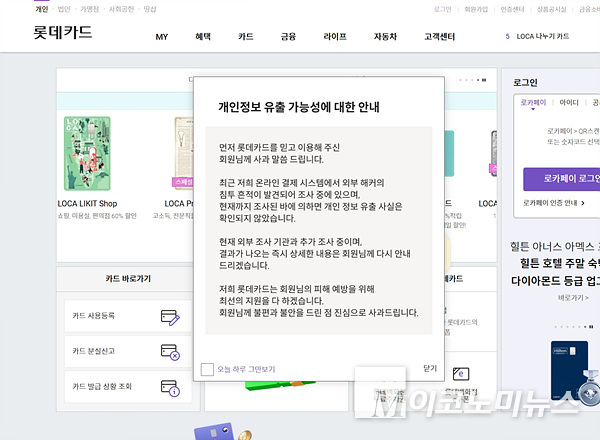The width and height of the screenshot is (600, 440).
Task: Click the 로그인 link at top
Action: coord(443,9)
